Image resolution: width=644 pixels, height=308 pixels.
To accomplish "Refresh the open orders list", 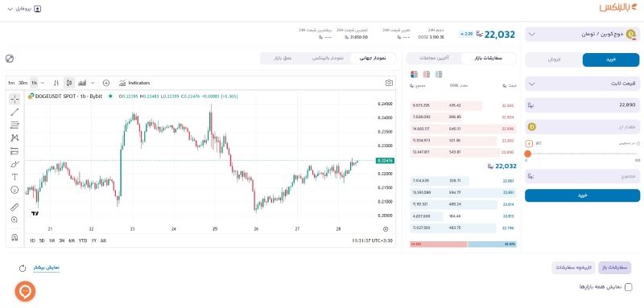I will 23,269.
